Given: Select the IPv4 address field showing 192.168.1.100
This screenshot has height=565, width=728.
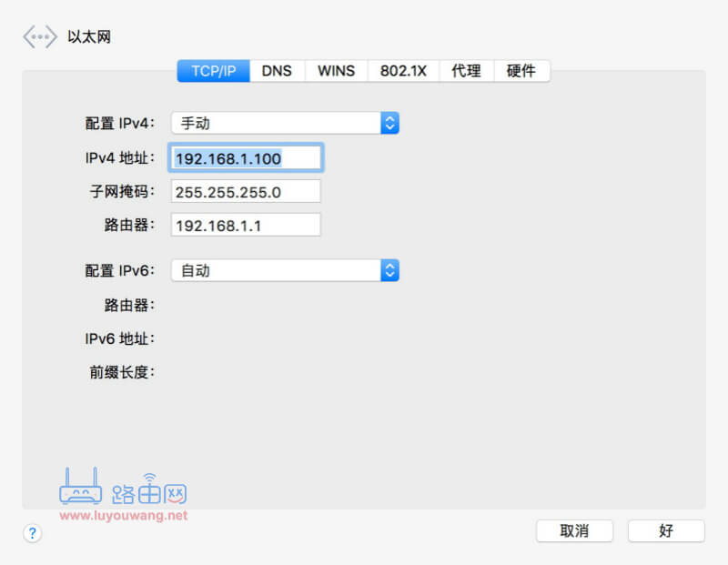Looking at the screenshot, I should tap(246, 156).
